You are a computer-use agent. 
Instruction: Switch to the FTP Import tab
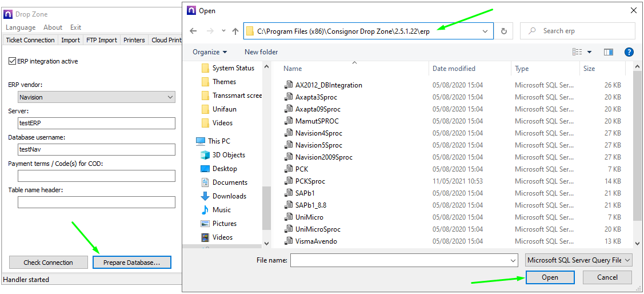102,40
